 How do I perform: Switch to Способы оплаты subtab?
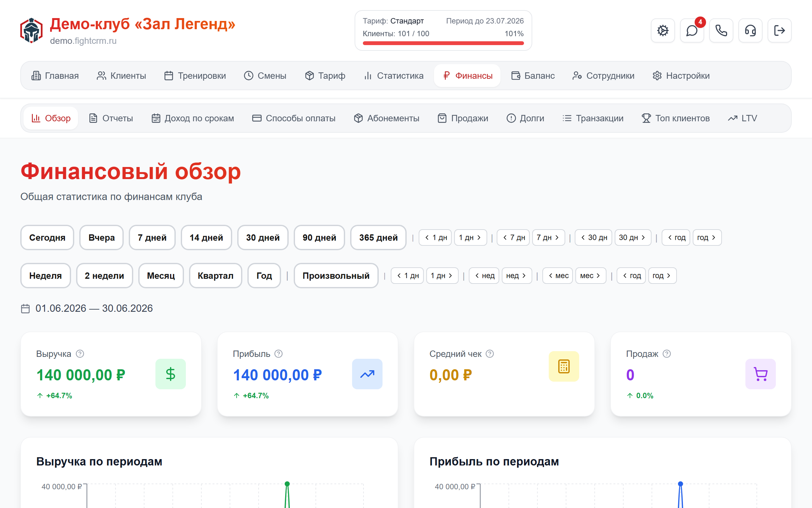294,118
